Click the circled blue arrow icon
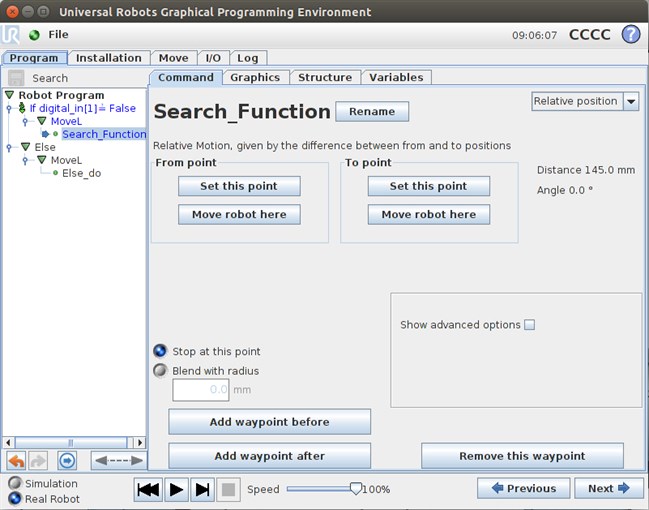649x510 pixels. point(67,460)
